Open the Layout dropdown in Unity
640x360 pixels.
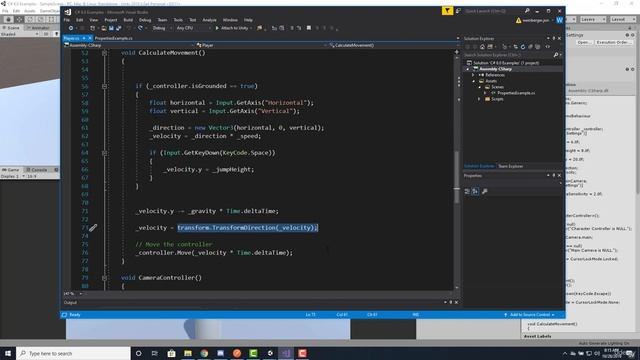tap(622, 19)
